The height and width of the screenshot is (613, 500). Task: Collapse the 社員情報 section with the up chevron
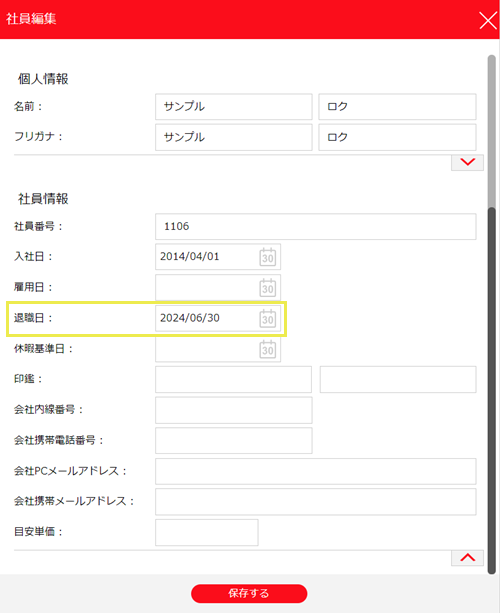[468, 558]
